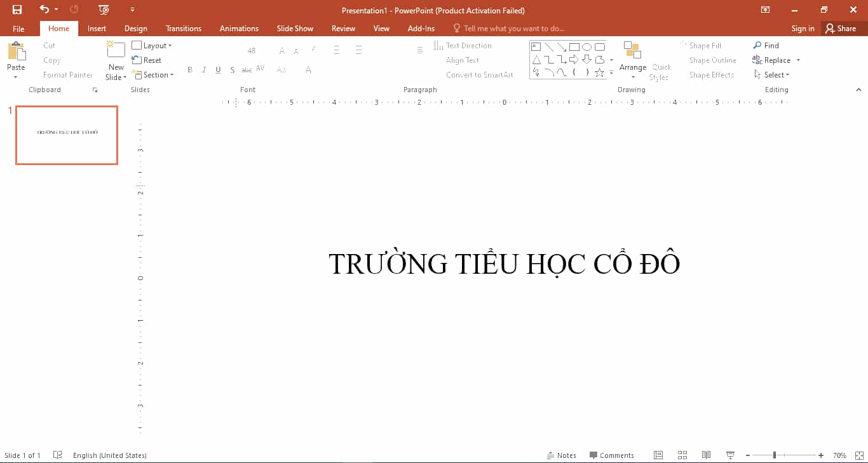
Task: Open the Select dropdown
Action: click(x=771, y=75)
